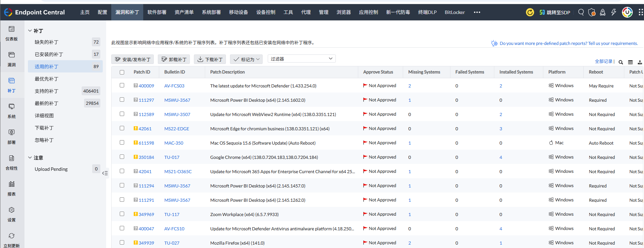Select 缺失的补丁 in the left menu
This screenshot has width=644, height=248.
(x=47, y=42)
